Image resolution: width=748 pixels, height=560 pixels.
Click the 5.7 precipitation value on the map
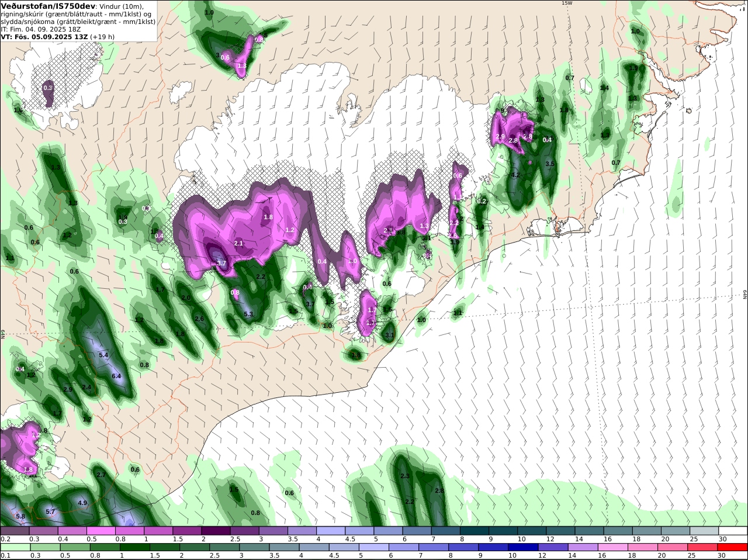pyautogui.click(x=50, y=511)
